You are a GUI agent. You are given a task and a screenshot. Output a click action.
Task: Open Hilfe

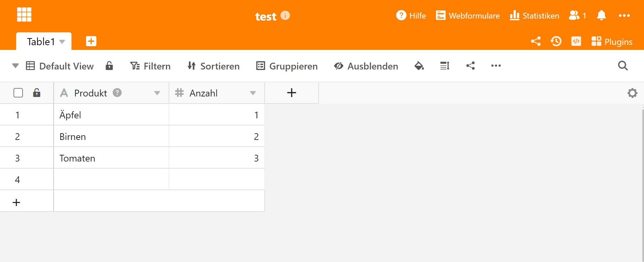pos(411,16)
